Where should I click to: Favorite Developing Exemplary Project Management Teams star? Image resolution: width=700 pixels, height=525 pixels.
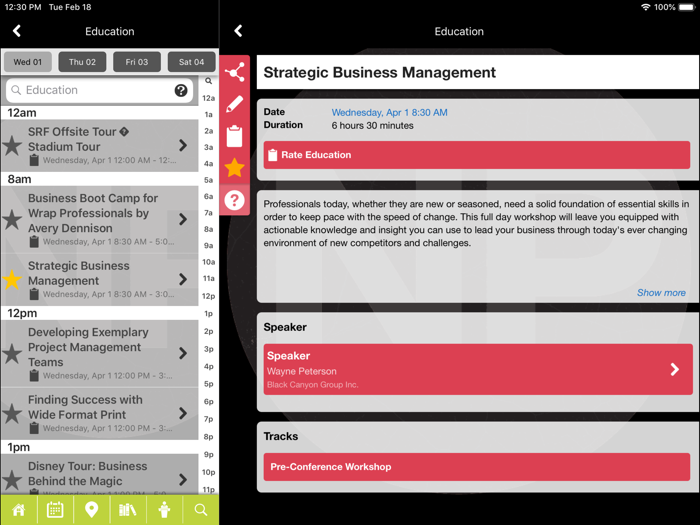coord(12,354)
